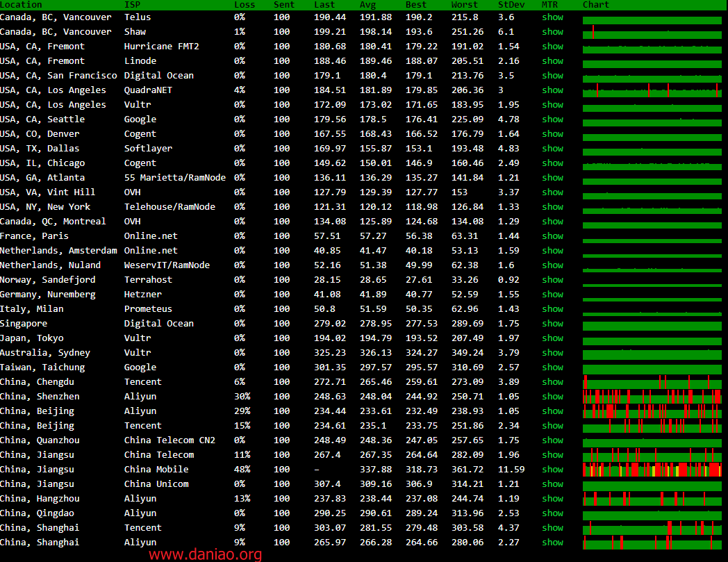Show MTR for Linode Fremont
The height and width of the screenshot is (562, 728).
click(x=552, y=61)
